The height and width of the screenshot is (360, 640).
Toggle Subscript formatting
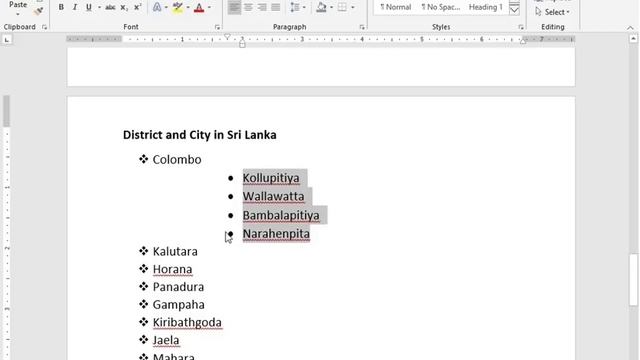[124, 7]
